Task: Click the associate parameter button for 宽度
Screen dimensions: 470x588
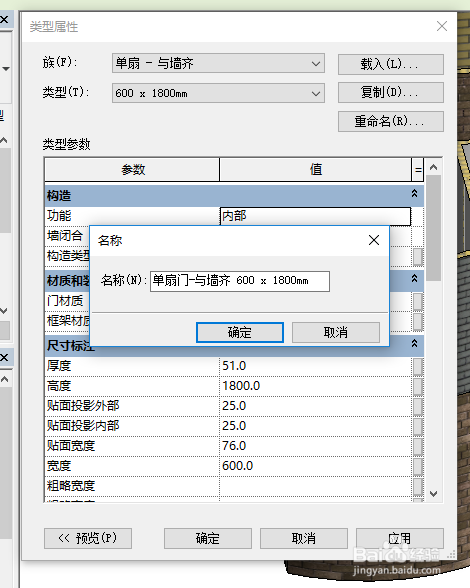Action: [x=418, y=466]
